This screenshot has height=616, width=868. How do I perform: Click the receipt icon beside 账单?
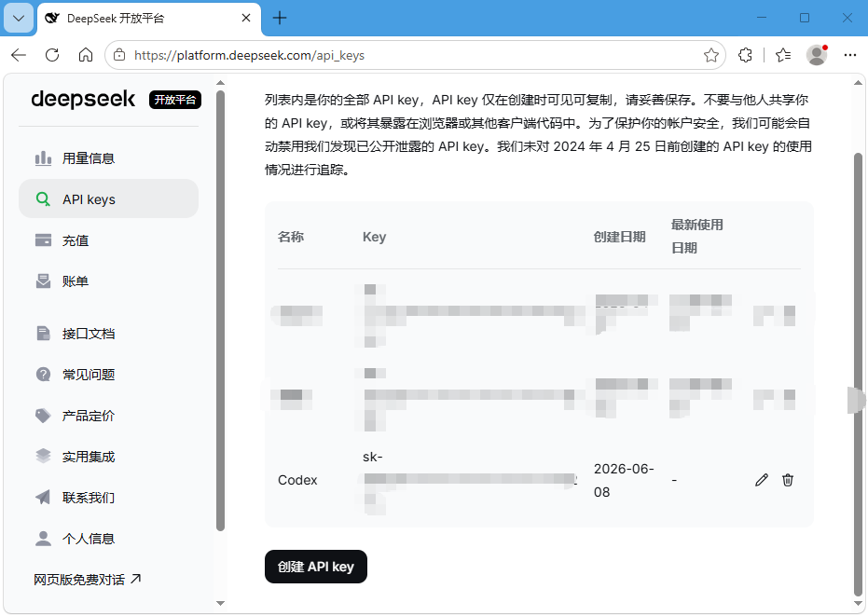pos(43,281)
